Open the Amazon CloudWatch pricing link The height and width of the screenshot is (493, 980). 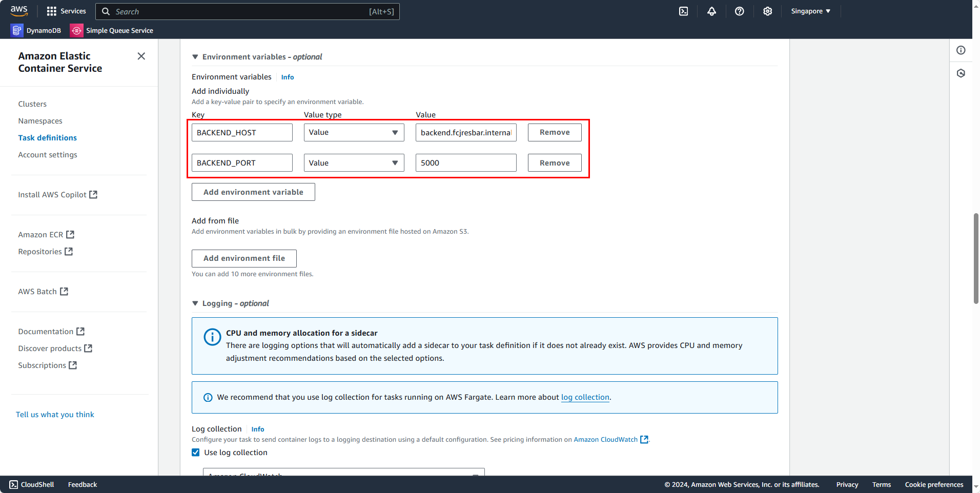pos(605,440)
